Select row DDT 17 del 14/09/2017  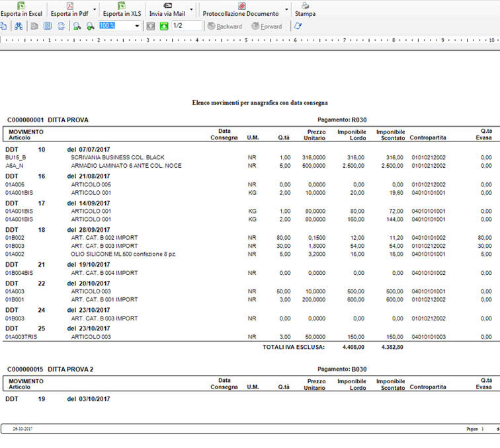(x=58, y=204)
